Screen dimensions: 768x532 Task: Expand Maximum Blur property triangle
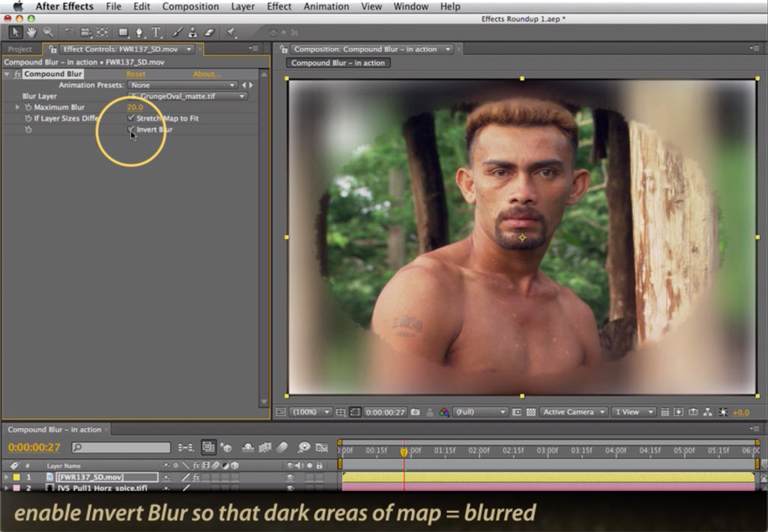[x=18, y=106]
